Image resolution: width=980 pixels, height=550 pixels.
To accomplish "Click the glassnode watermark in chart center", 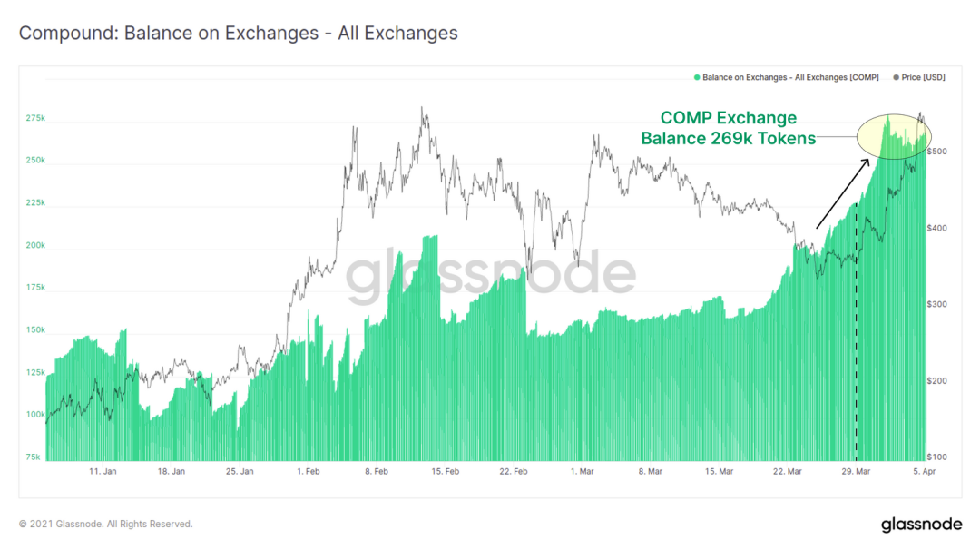I will point(491,274).
